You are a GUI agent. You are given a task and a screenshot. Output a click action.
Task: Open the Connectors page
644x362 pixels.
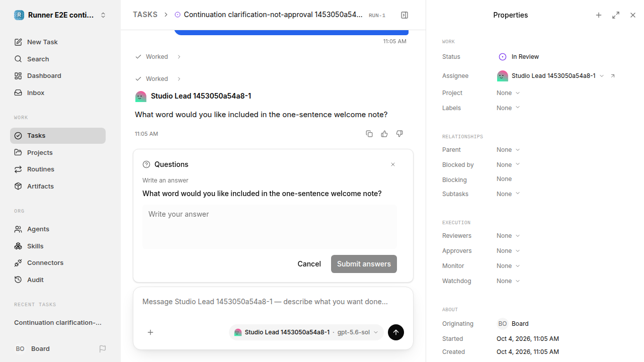58,263
